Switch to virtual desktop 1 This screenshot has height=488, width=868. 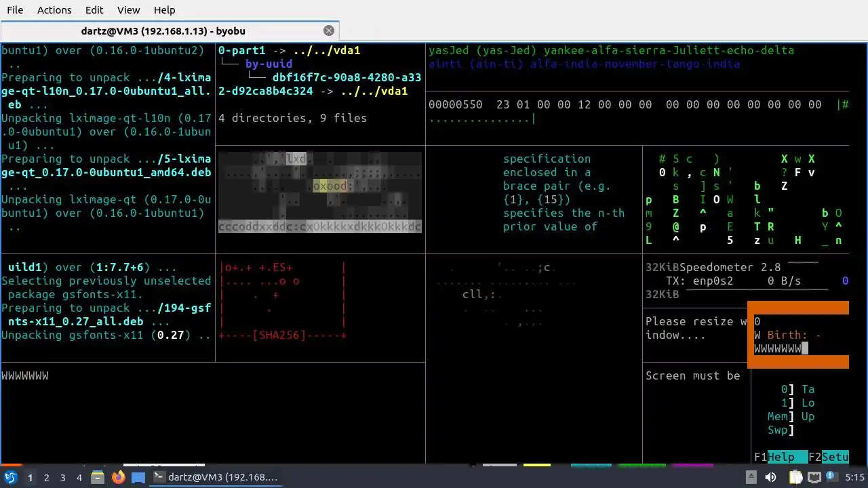tap(30, 478)
